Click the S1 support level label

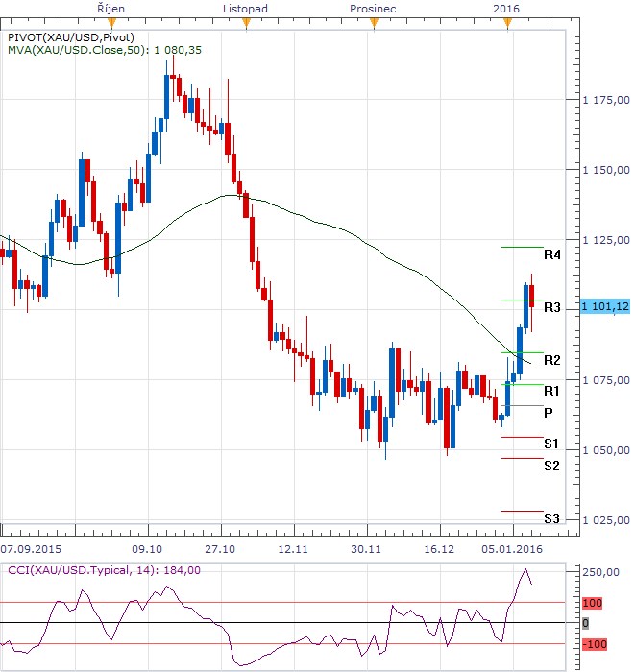551,444
